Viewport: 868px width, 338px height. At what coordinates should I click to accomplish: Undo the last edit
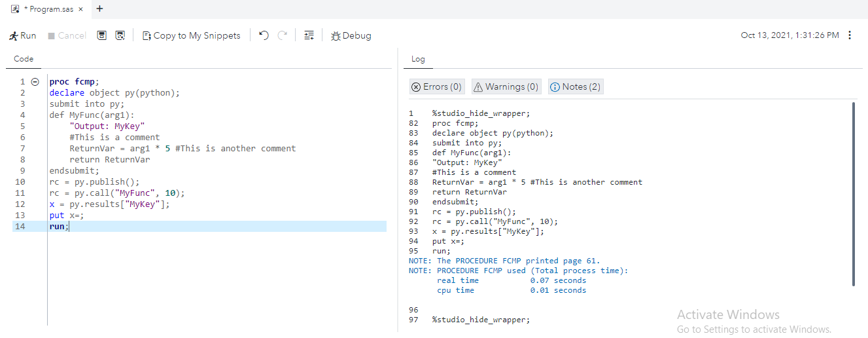point(264,35)
